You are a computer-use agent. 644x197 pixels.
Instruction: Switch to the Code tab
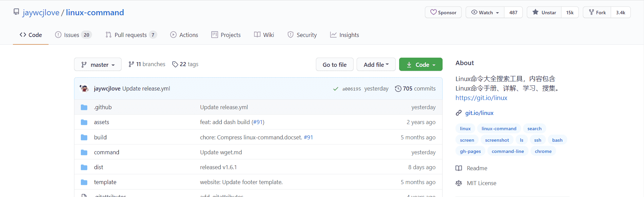(x=31, y=35)
